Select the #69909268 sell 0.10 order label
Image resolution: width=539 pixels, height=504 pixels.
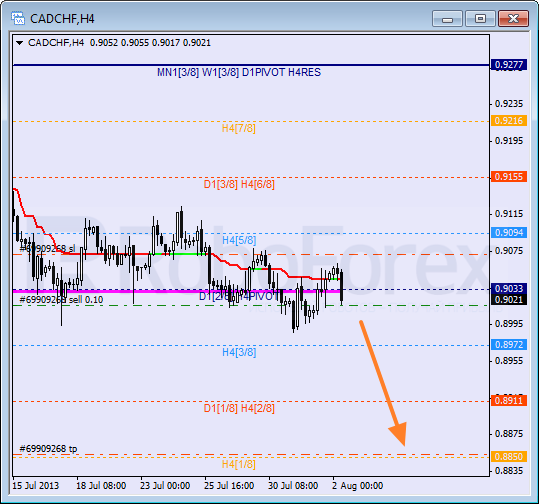[61, 300]
